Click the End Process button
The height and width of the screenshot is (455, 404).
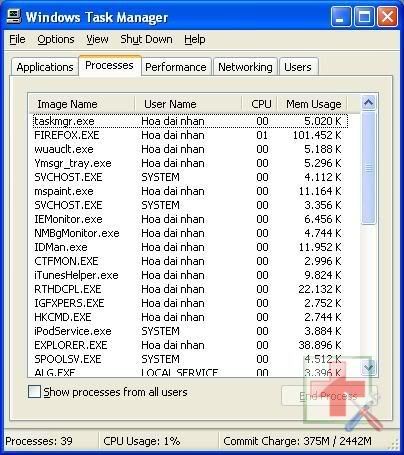tap(328, 396)
